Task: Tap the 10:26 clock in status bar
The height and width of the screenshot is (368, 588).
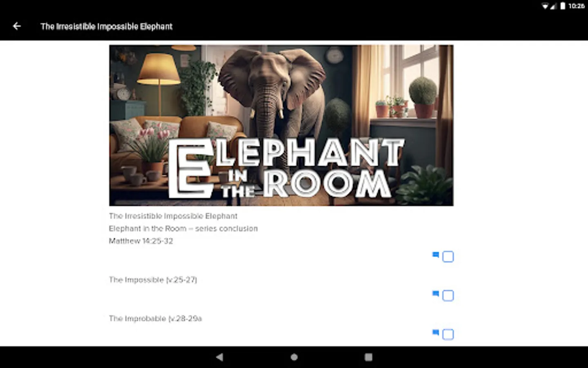Action: (576, 6)
